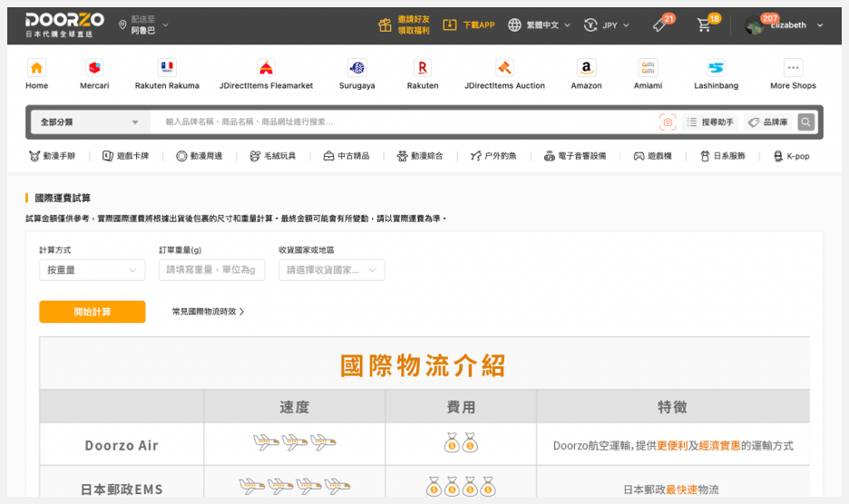Open the Rakuten Rakuma shop icon
Viewport: 849px width, 504px height.
click(x=167, y=68)
